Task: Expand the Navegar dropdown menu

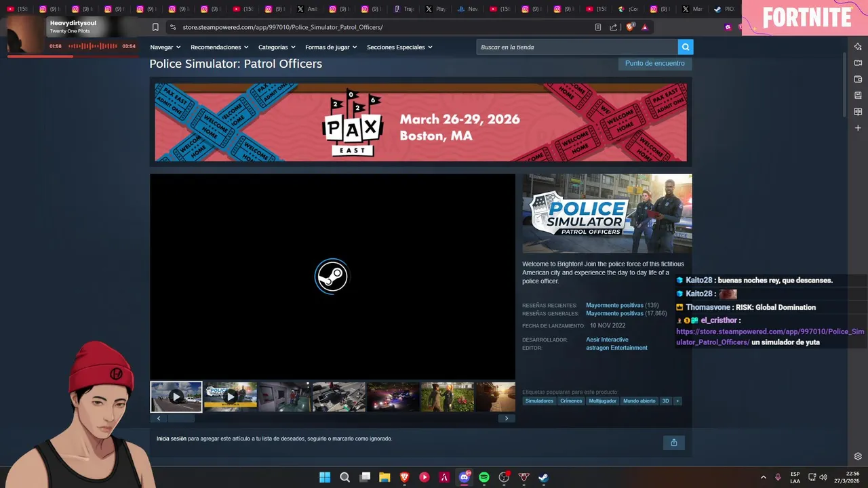Action: click(165, 47)
